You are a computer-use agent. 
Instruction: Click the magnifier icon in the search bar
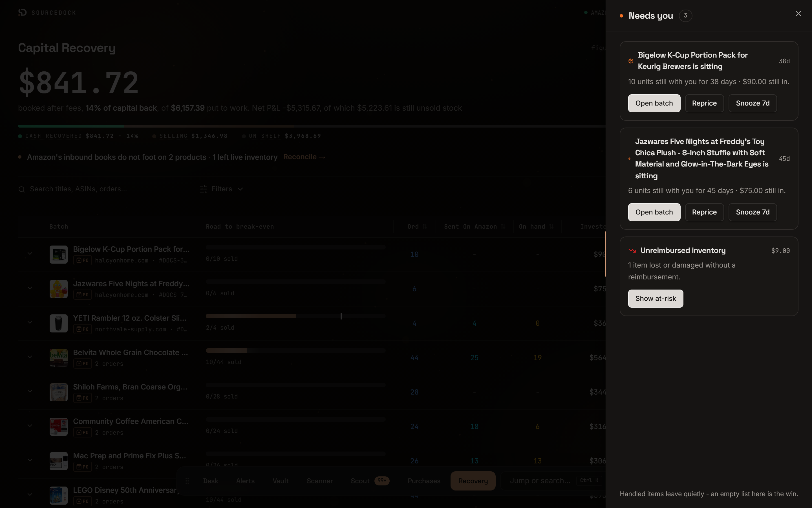22,189
